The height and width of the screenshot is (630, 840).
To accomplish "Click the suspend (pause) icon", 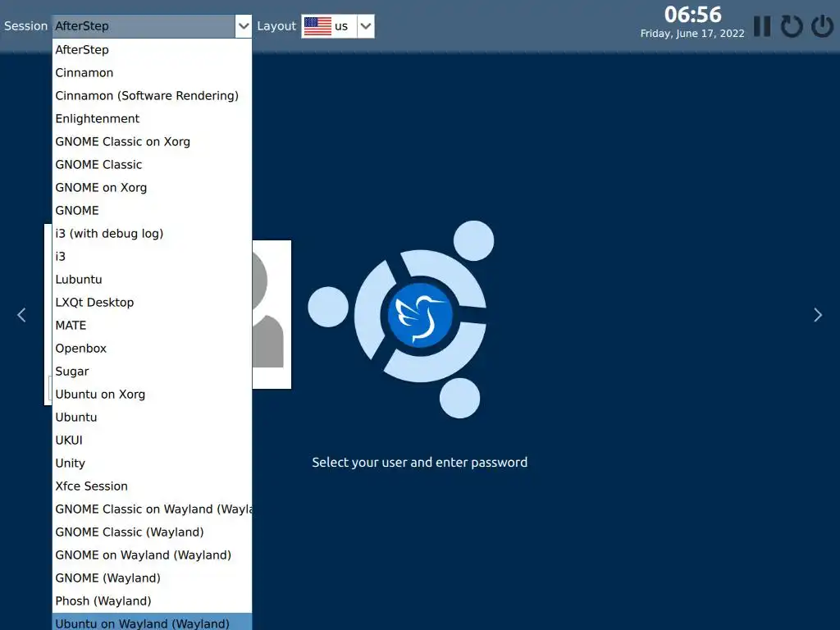I will 762,26.
